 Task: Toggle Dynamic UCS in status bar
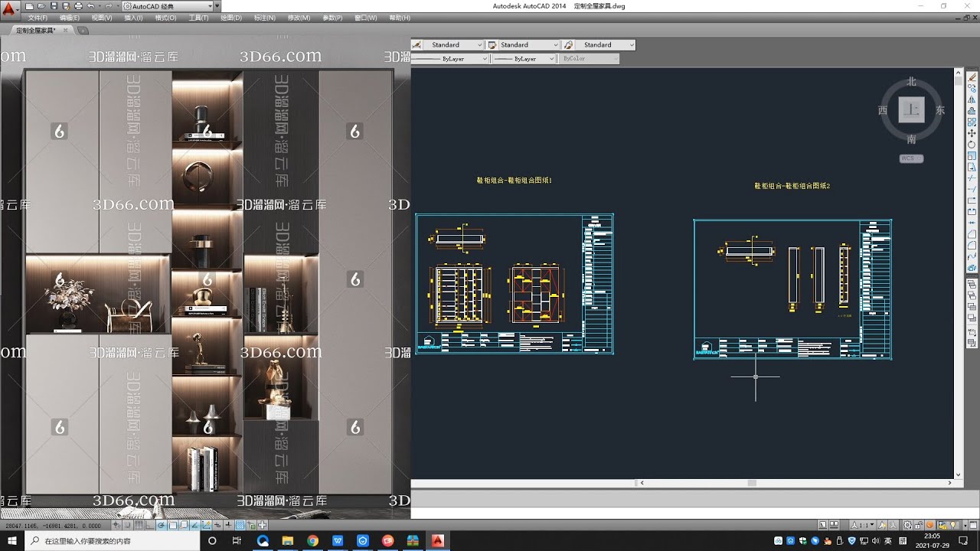point(206,525)
